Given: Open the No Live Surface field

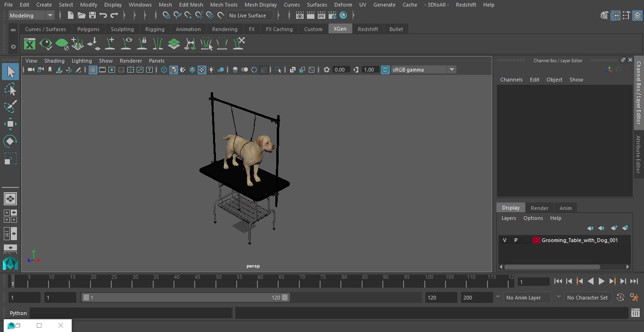Looking at the screenshot, I should click(249, 16).
